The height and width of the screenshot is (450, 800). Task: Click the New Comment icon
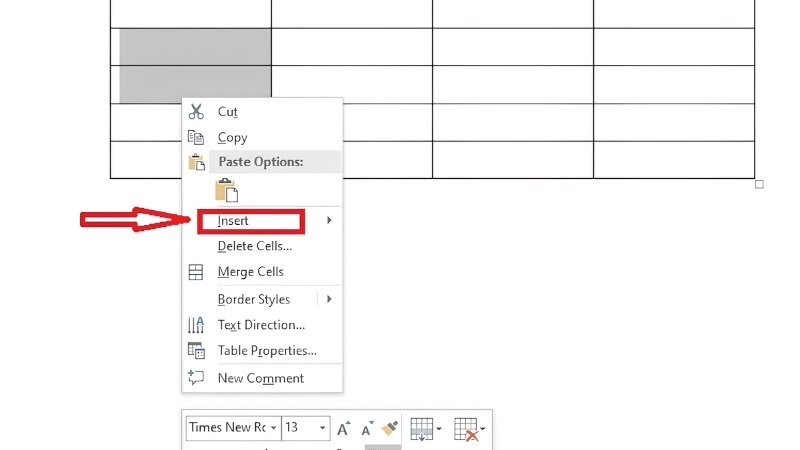point(196,378)
